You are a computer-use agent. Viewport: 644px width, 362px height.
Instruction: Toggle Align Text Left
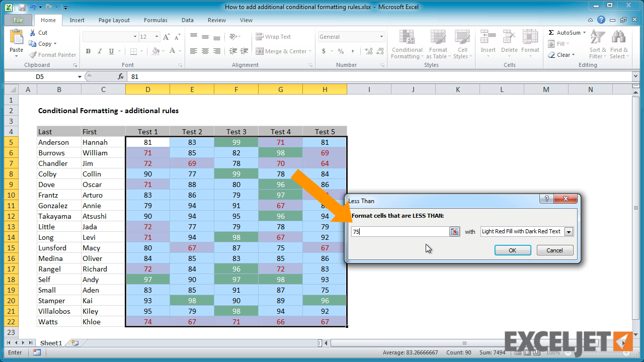(x=194, y=51)
